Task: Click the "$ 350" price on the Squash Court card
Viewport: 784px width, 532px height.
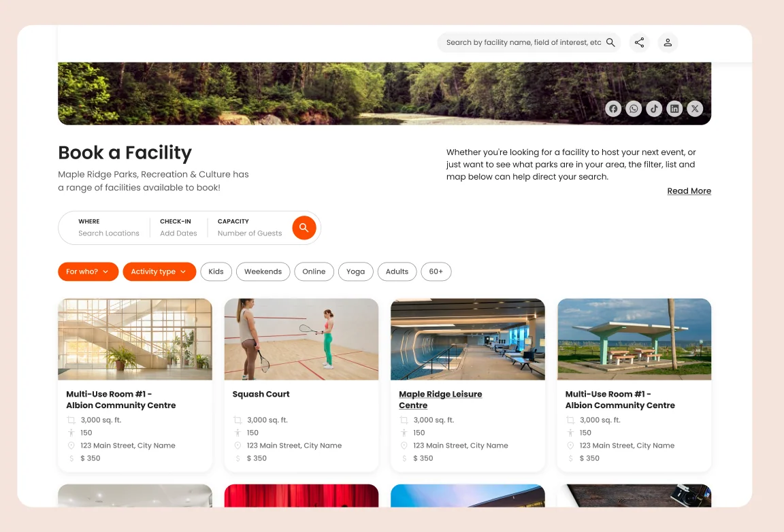Action: pyautogui.click(x=257, y=458)
